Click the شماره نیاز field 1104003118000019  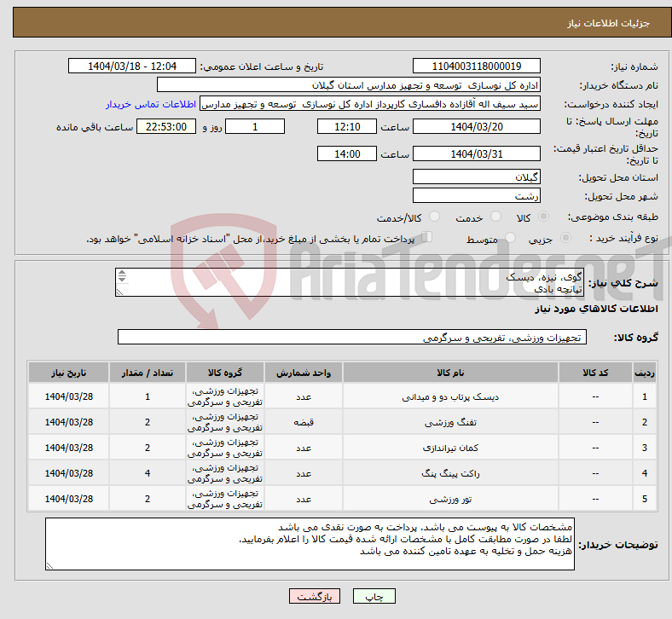click(x=476, y=67)
